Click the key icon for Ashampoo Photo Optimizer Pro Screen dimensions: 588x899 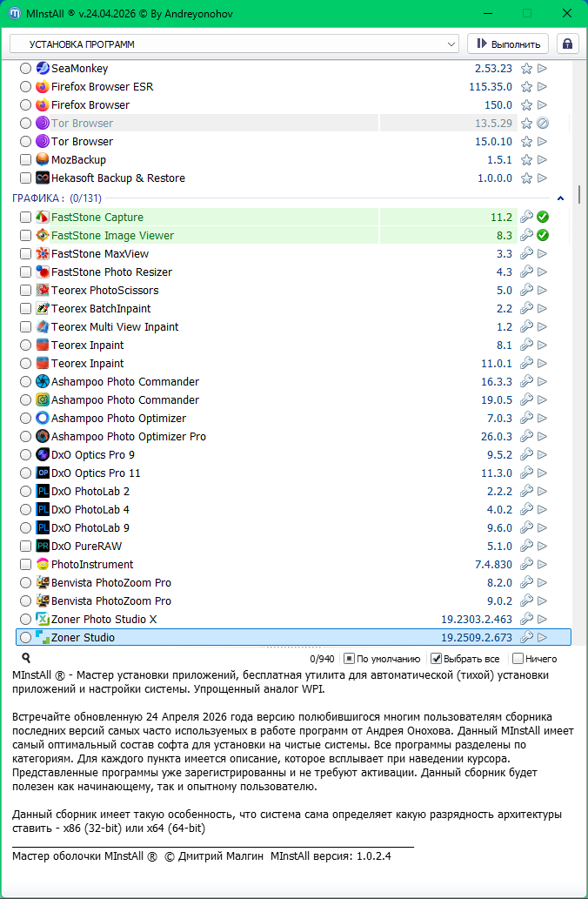(x=526, y=437)
